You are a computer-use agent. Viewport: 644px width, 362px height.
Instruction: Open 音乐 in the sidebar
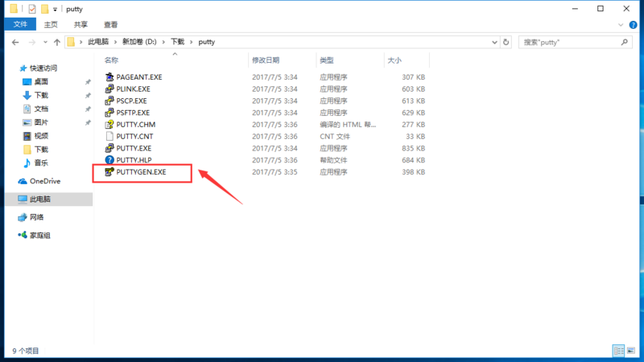tap(41, 163)
